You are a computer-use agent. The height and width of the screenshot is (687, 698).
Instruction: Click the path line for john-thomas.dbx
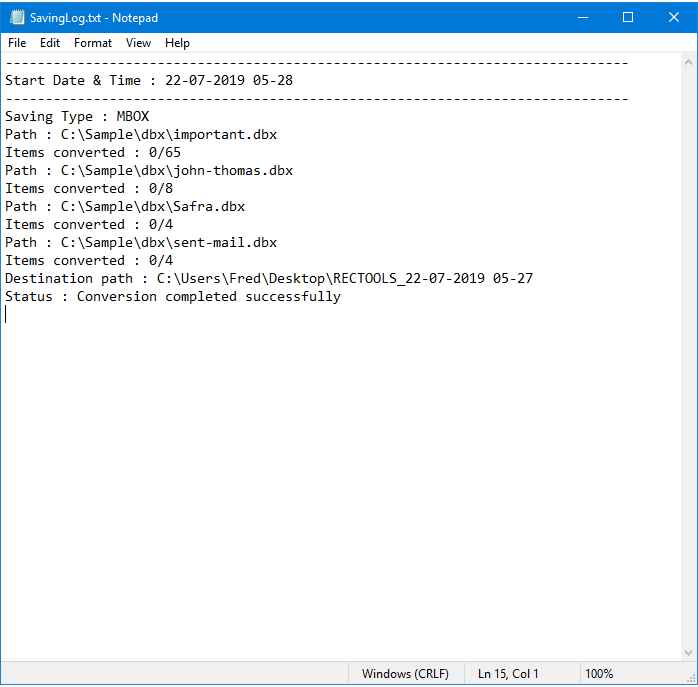click(x=149, y=171)
